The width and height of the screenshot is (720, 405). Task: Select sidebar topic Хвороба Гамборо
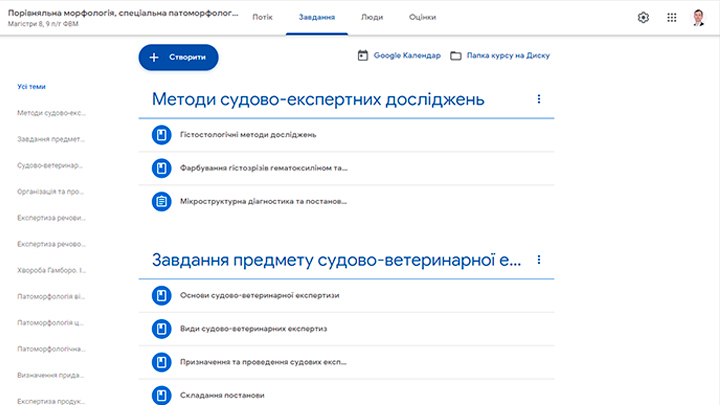coord(51,270)
